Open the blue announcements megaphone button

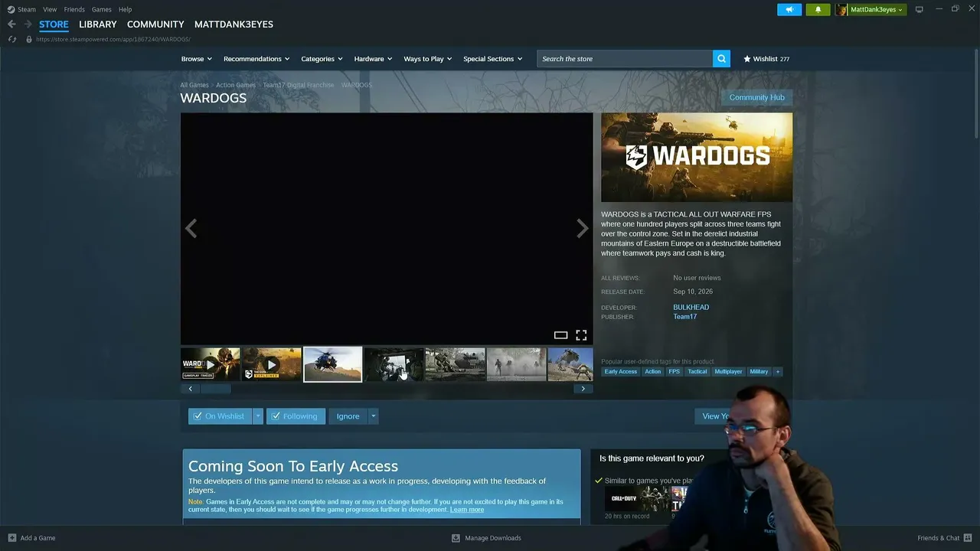click(x=789, y=9)
